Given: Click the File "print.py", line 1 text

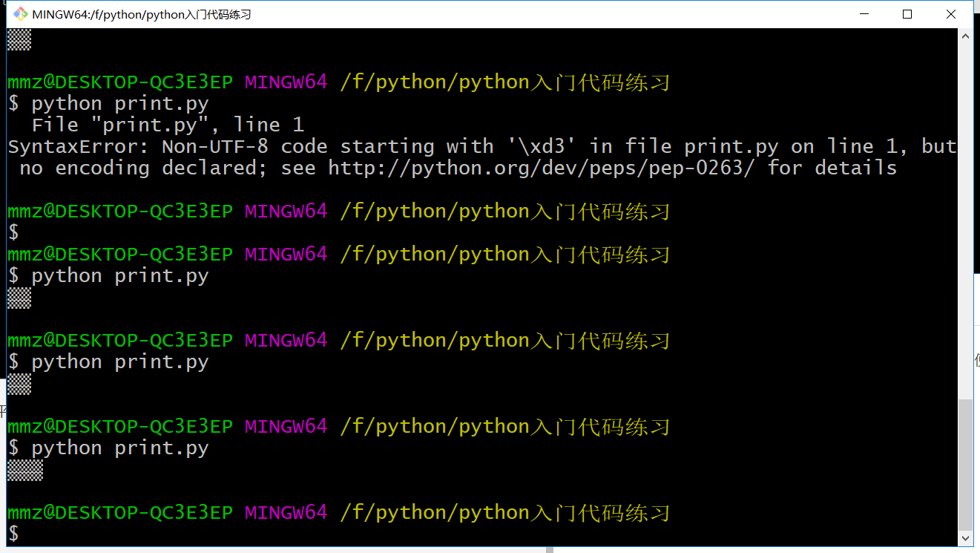Looking at the screenshot, I should tap(168, 125).
